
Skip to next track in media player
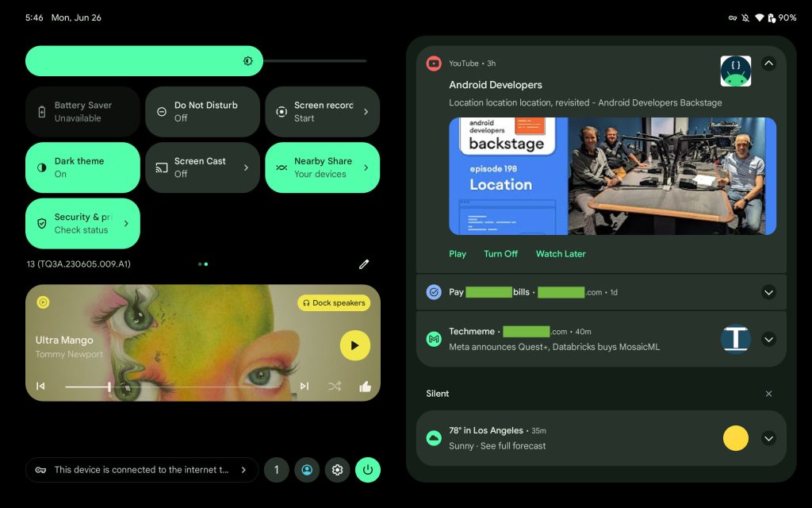304,387
